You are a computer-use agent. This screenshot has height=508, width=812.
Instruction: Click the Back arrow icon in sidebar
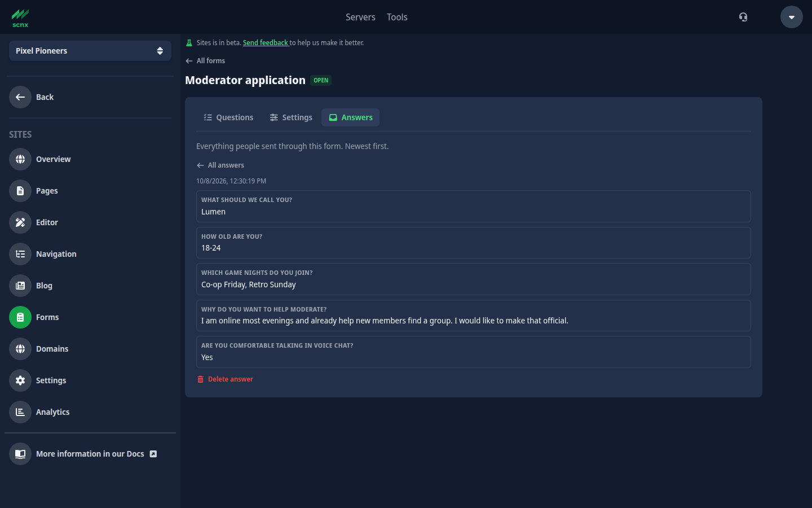click(20, 97)
